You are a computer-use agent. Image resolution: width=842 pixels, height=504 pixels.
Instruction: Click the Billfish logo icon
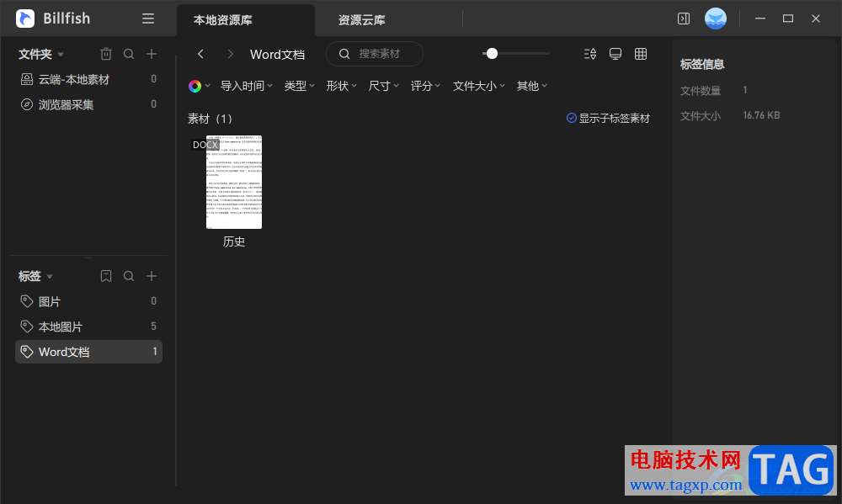(25, 19)
